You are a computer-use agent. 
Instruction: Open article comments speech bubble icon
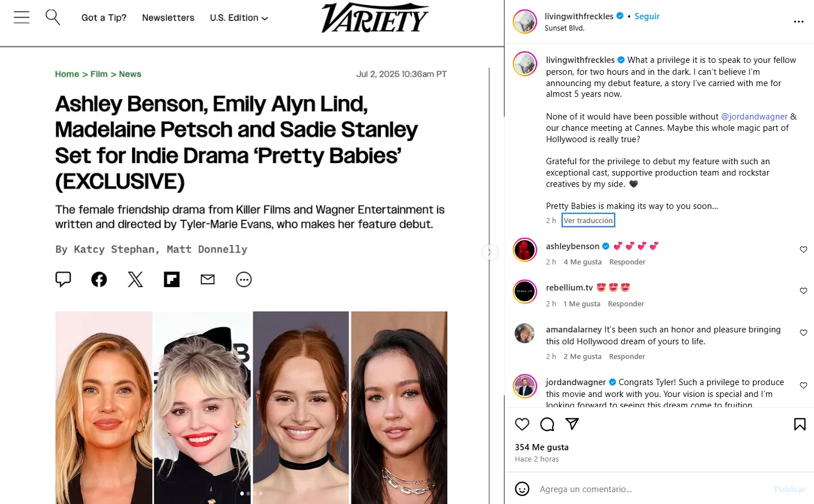(x=63, y=279)
